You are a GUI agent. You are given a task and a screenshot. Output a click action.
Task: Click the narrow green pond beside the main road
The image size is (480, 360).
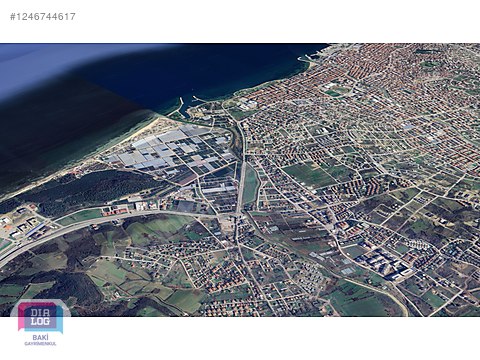251,185
